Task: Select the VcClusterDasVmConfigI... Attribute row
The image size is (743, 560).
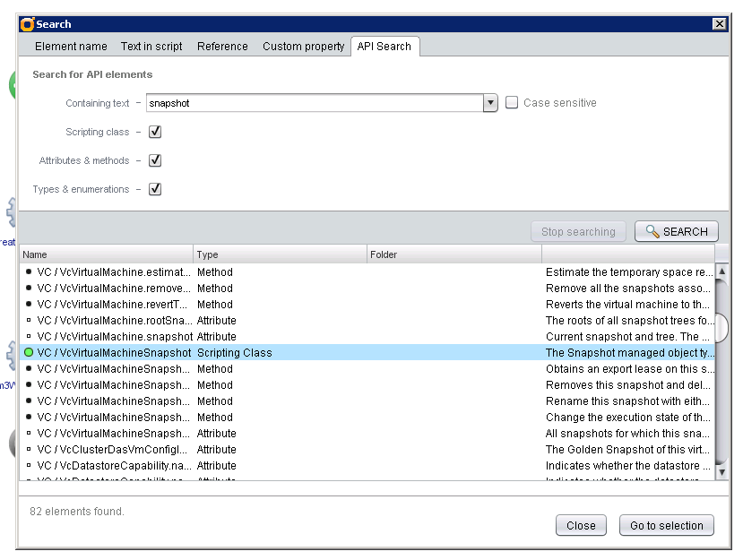Action: point(367,449)
